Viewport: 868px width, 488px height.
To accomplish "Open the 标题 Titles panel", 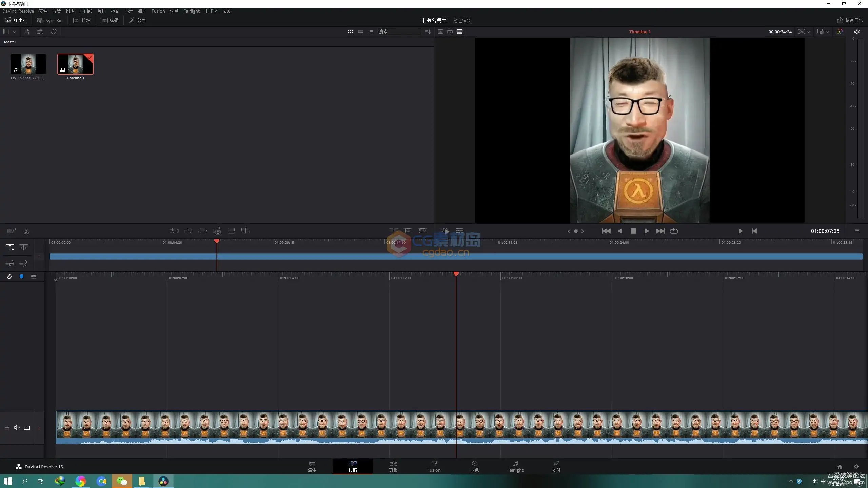I will click(110, 20).
